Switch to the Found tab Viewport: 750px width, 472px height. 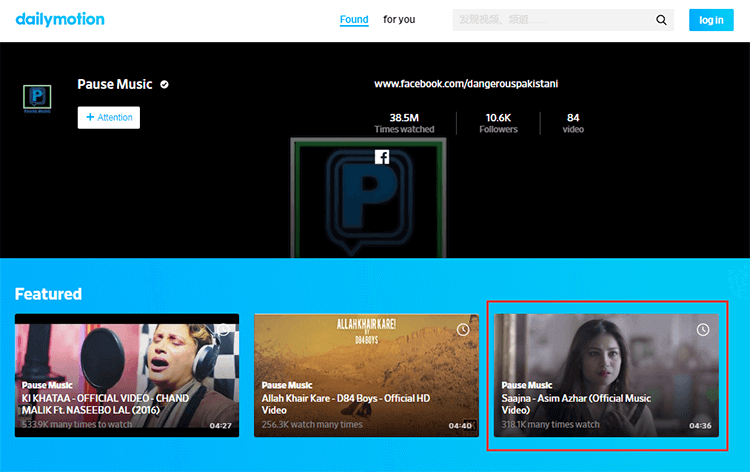(x=354, y=20)
